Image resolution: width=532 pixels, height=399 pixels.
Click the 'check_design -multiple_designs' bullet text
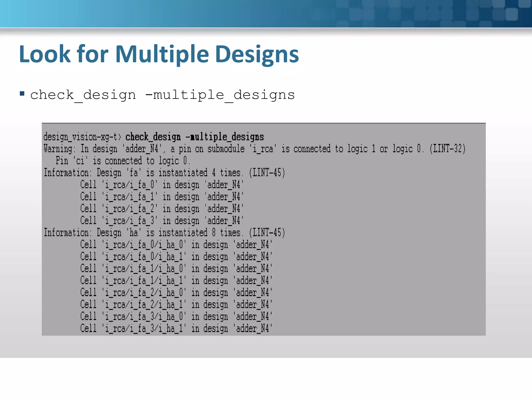[163, 95]
